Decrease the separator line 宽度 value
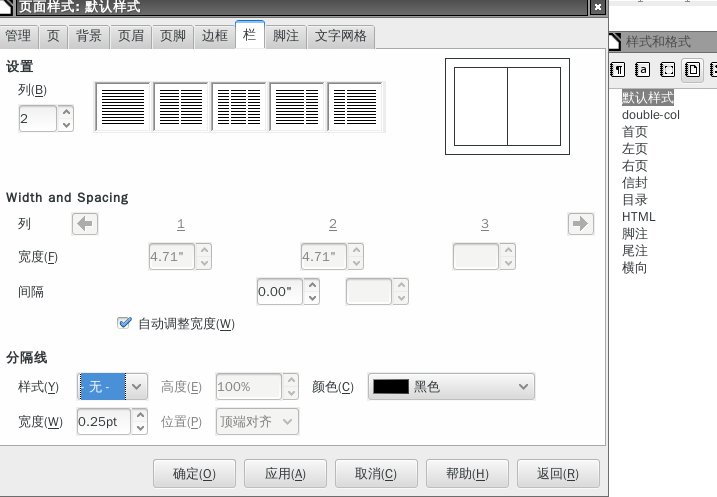This screenshot has width=717, height=497. pyautogui.click(x=140, y=428)
